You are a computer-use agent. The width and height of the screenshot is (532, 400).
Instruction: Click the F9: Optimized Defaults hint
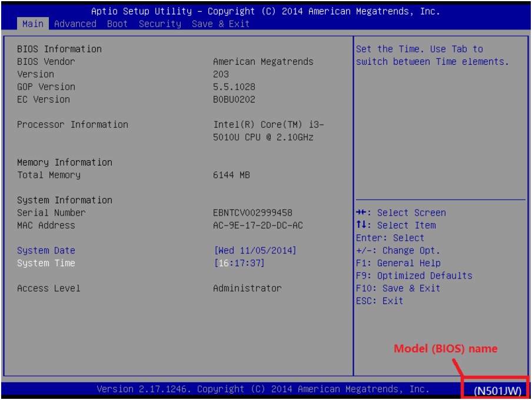coord(414,276)
